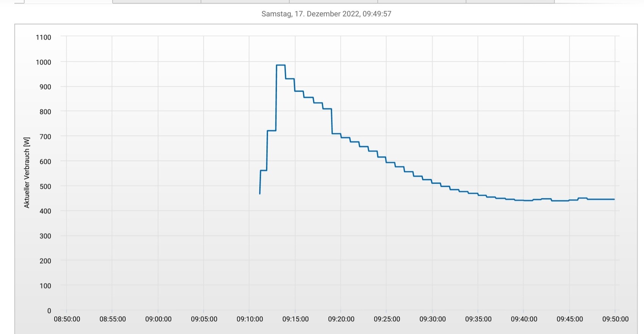Select the 09:50:00 time axis label
The height and width of the screenshot is (334, 644).
pos(615,319)
